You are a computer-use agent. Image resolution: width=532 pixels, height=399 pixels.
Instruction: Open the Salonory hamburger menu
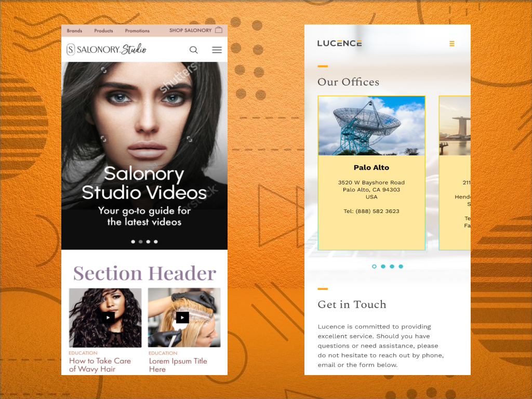pos(217,50)
